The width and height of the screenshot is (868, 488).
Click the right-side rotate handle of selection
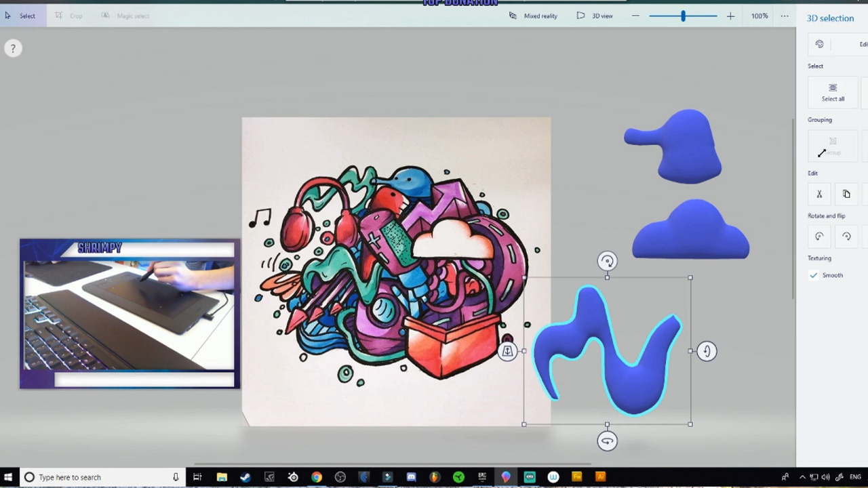pos(707,351)
